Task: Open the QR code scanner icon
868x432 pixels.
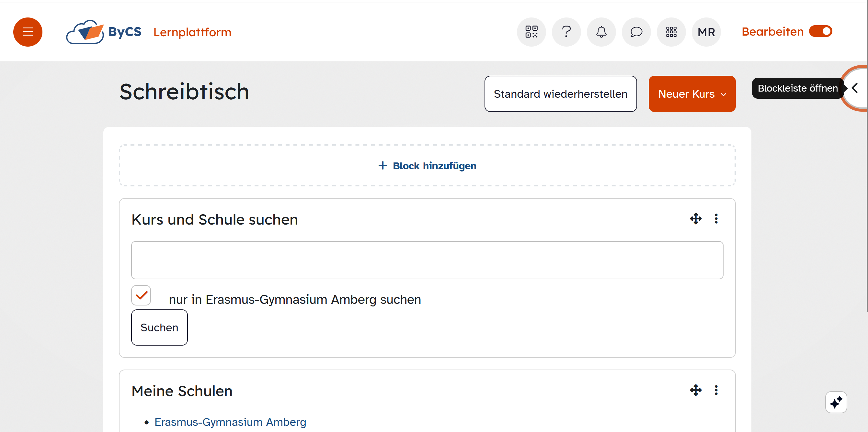Action: [x=531, y=32]
